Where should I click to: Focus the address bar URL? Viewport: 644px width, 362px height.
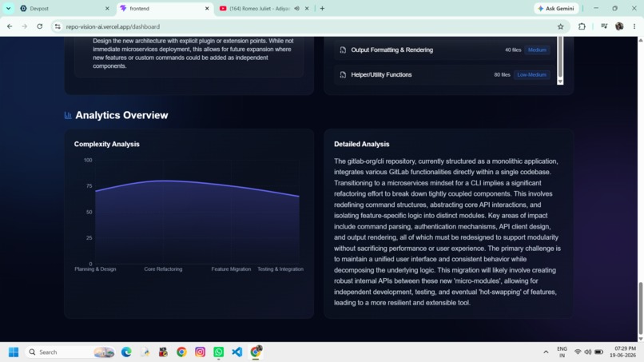pos(113,26)
